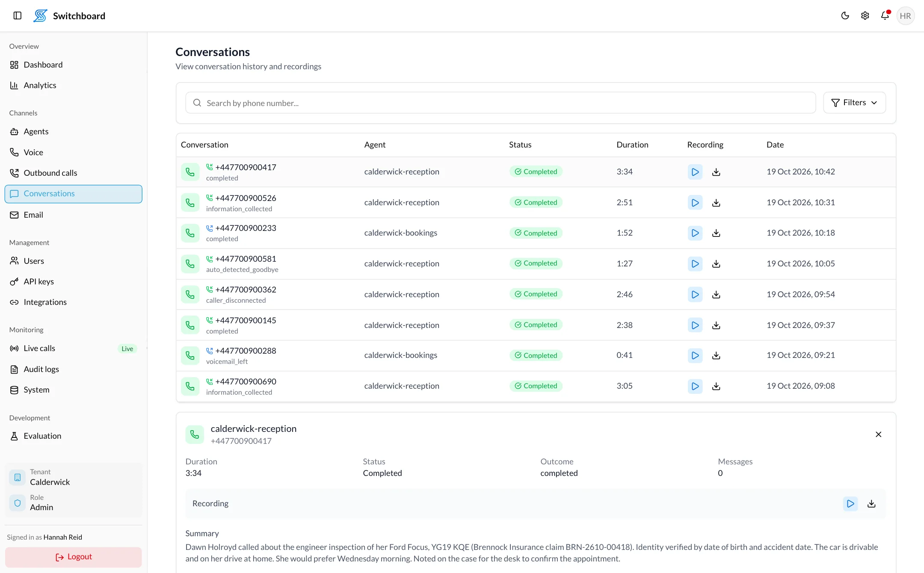
Task: Click the Logout button
Action: pos(73,557)
